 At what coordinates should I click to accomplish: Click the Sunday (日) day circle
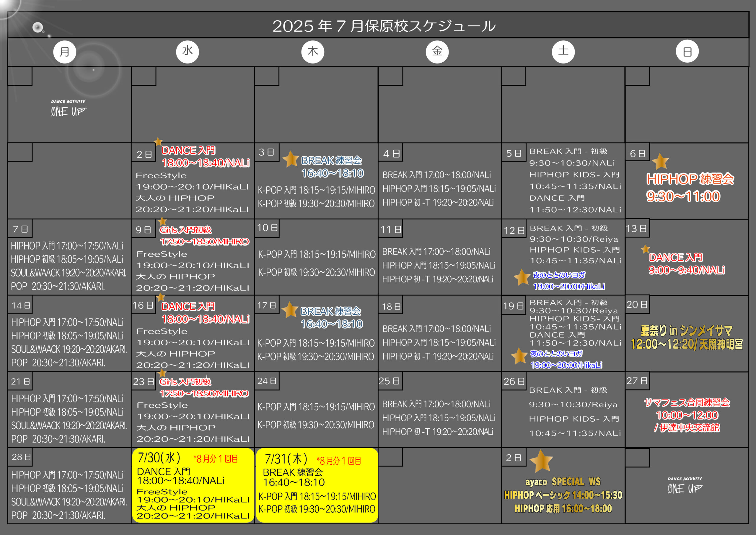click(x=687, y=51)
